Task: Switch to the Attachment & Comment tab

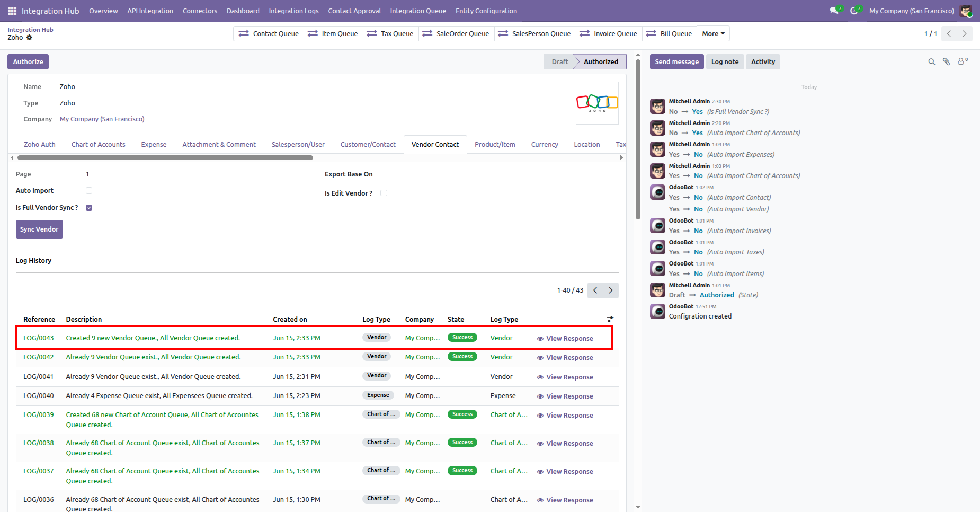Action: (219, 145)
